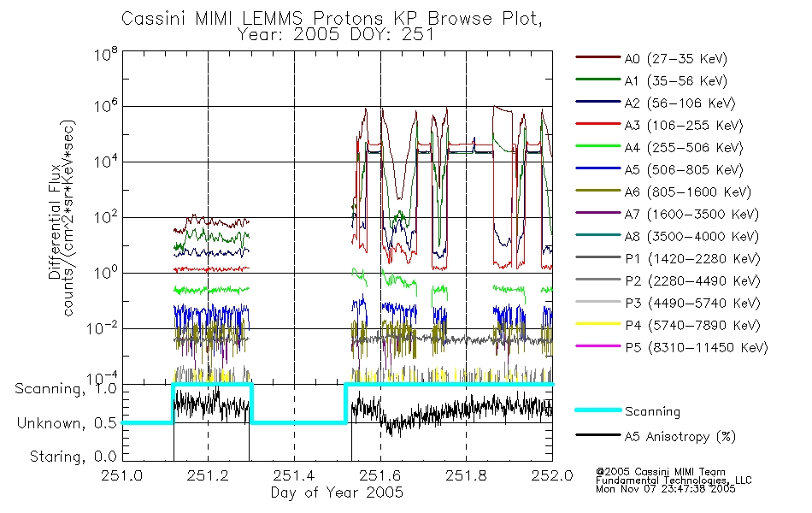Screen dimensions: 812x513
Task: Click the x-axis tick label 252.0
Action: click(x=552, y=475)
